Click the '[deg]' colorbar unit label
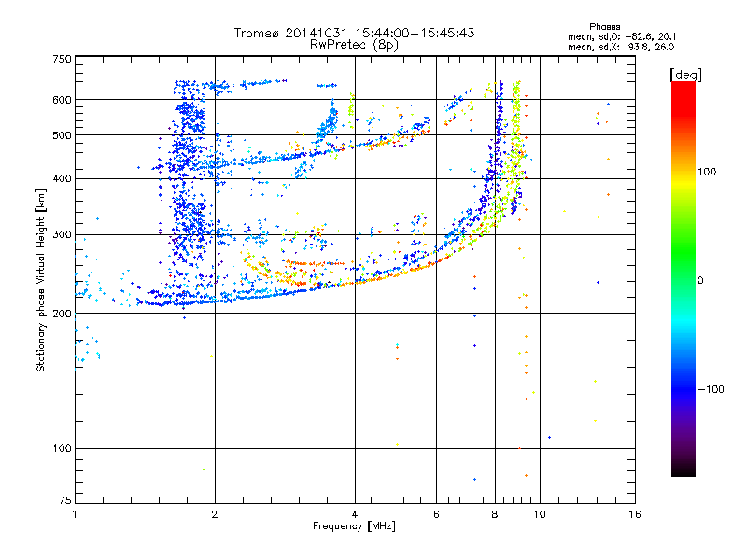The width and height of the screenshot is (747, 560). 685,75
